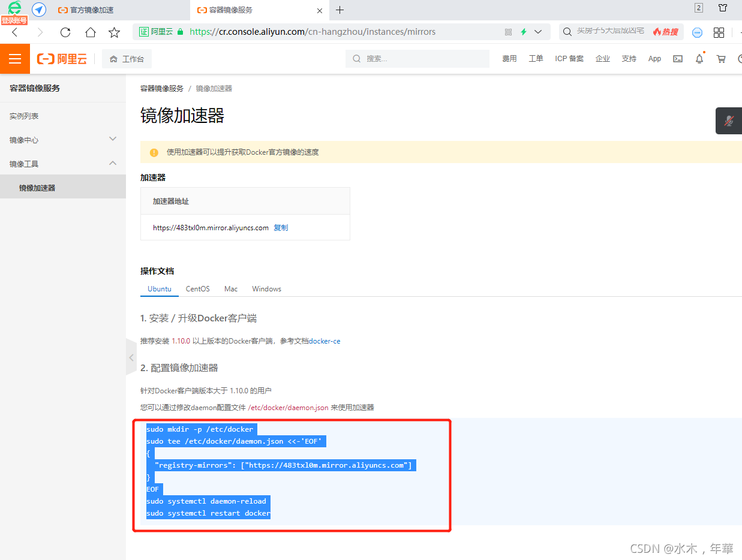The height and width of the screenshot is (560, 742).
Task: Click the 加速器地址 table header
Action: pyautogui.click(x=171, y=201)
